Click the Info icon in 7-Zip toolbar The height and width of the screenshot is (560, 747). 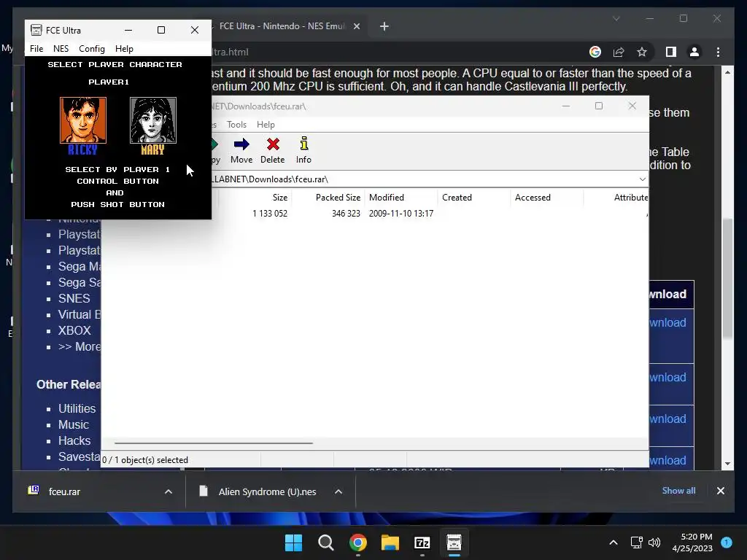304,144
